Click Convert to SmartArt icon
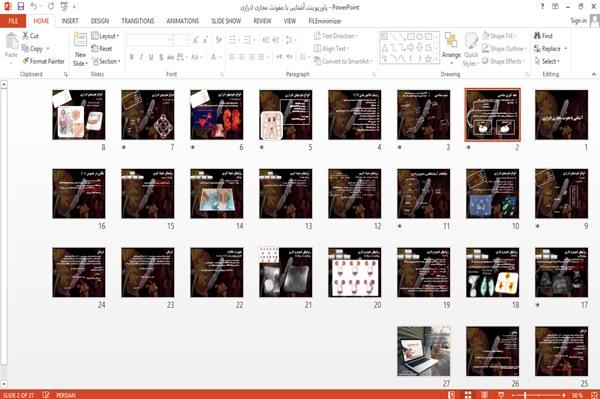Screen dimensions: 600x399 (x=317, y=61)
